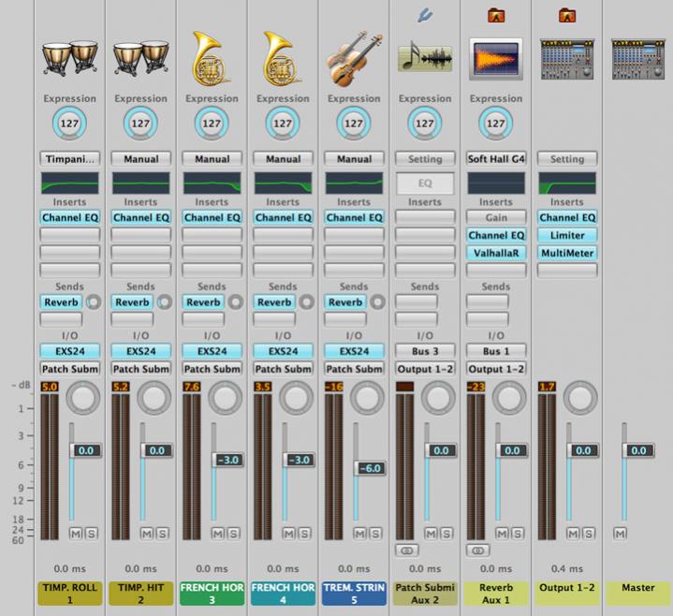Open Channel EQ insert on TIMP. ROLL
The image size is (673, 616).
point(70,217)
